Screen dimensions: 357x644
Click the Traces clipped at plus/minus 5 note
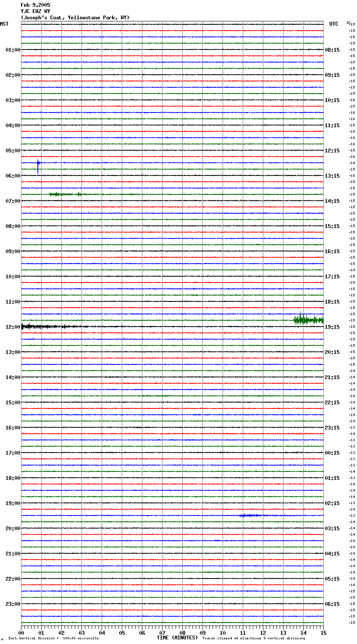coord(254,639)
